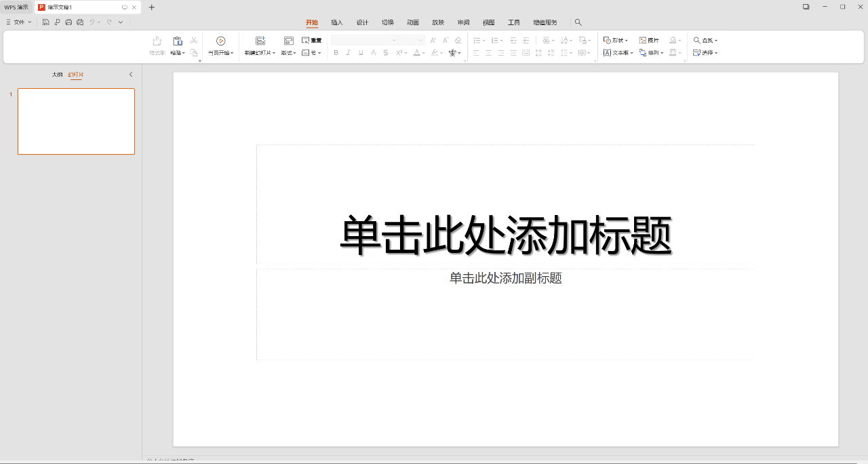Screen dimensions: 868x464
Task: Click the Increase Indent icon
Action: (526, 41)
